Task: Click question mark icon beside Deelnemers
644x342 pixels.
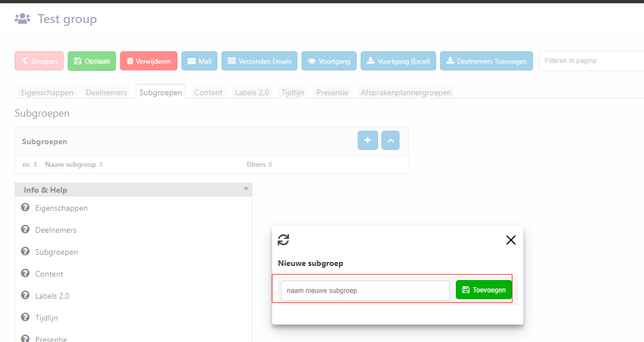Action: tap(25, 229)
